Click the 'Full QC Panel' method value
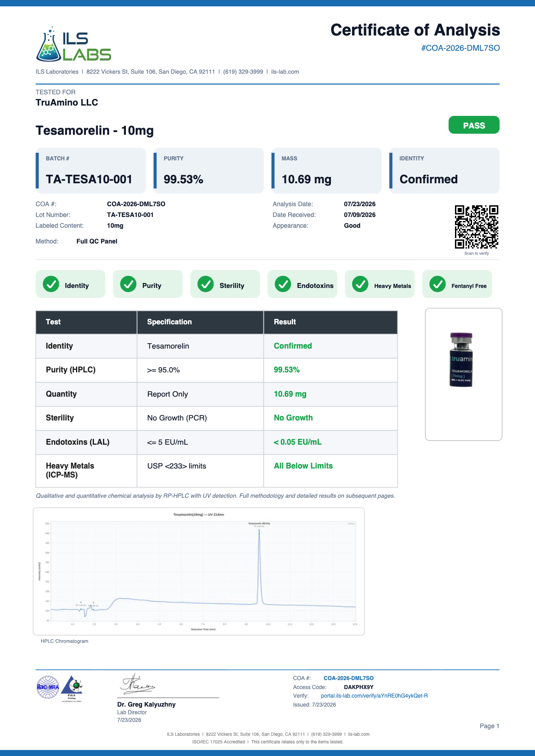The image size is (535, 756). [x=97, y=241]
